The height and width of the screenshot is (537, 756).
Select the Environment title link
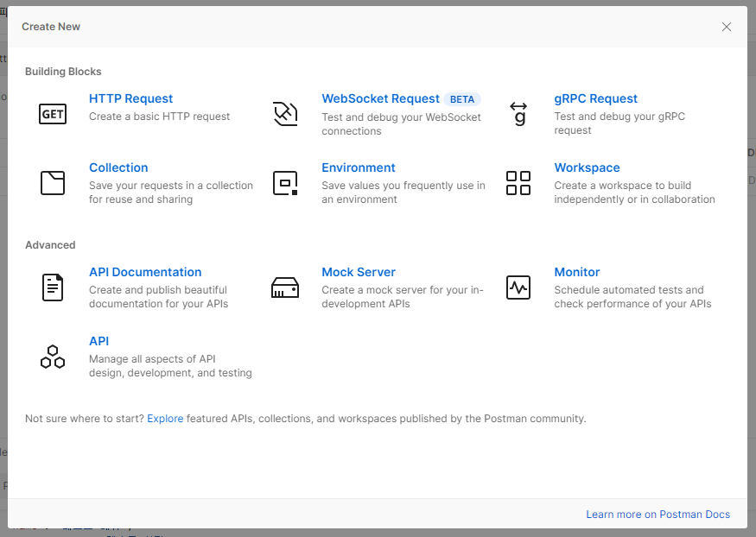point(359,167)
